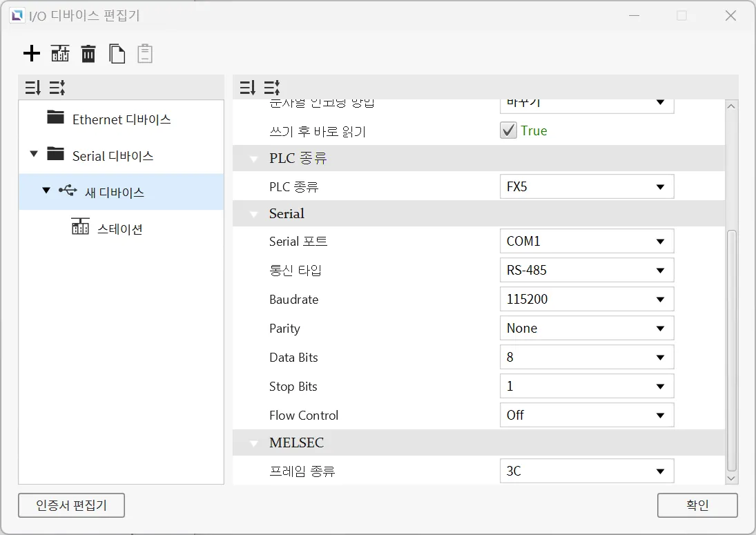Image resolution: width=756 pixels, height=535 pixels.
Task: Open the PLC 종류 dropdown showing FX5
Action: (586, 187)
